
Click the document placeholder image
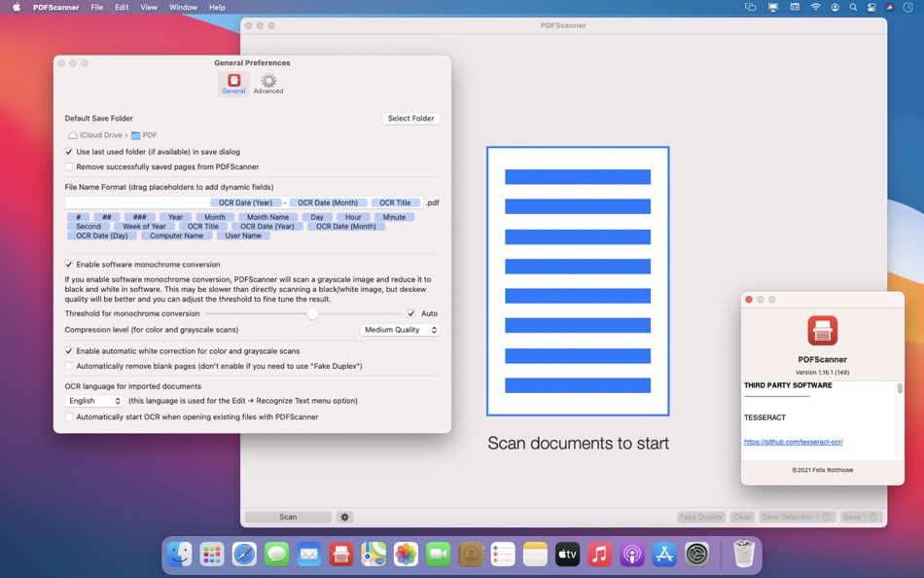[x=578, y=281]
